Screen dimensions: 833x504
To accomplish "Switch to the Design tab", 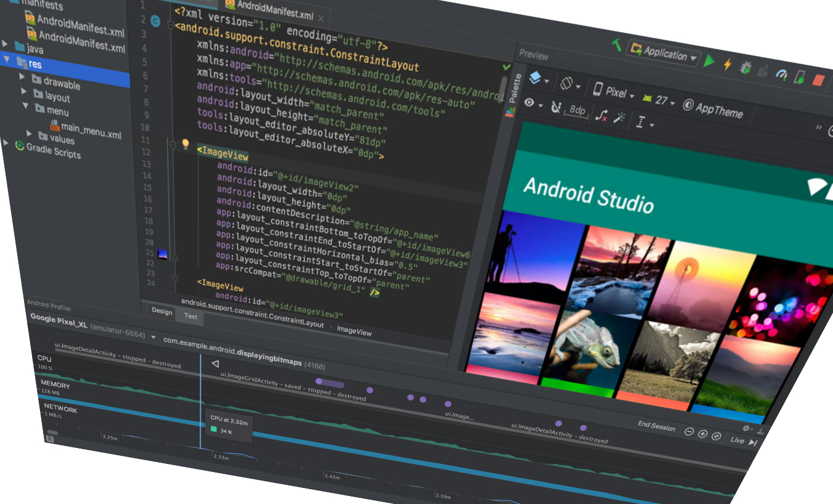I will click(x=161, y=312).
